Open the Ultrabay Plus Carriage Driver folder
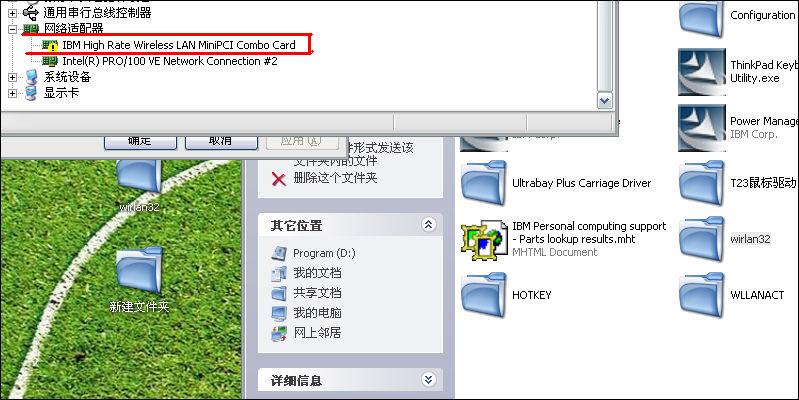The image size is (799, 400). point(484,183)
